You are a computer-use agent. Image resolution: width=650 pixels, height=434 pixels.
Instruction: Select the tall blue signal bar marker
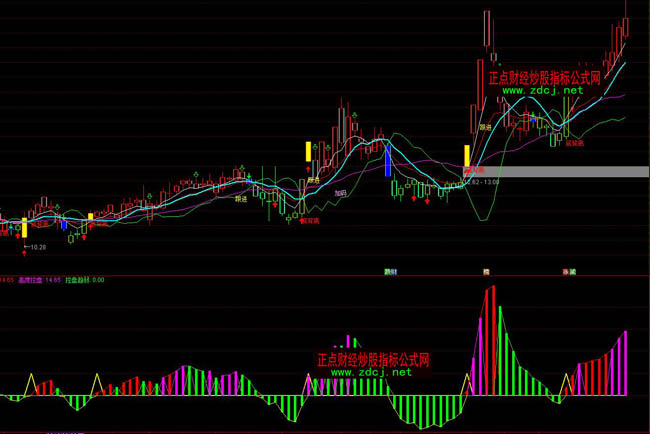point(387,160)
